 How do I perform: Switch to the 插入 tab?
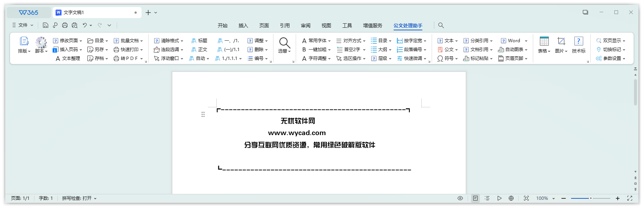pyautogui.click(x=243, y=26)
